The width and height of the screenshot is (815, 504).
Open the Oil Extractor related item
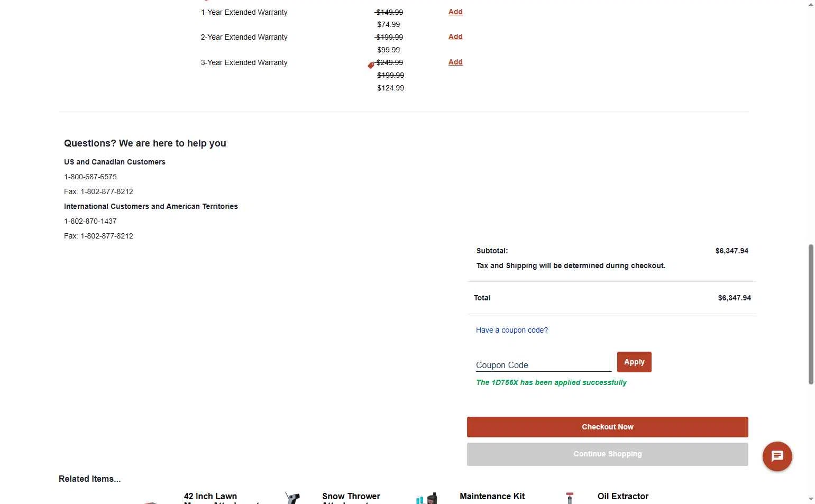[x=622, y=496]
